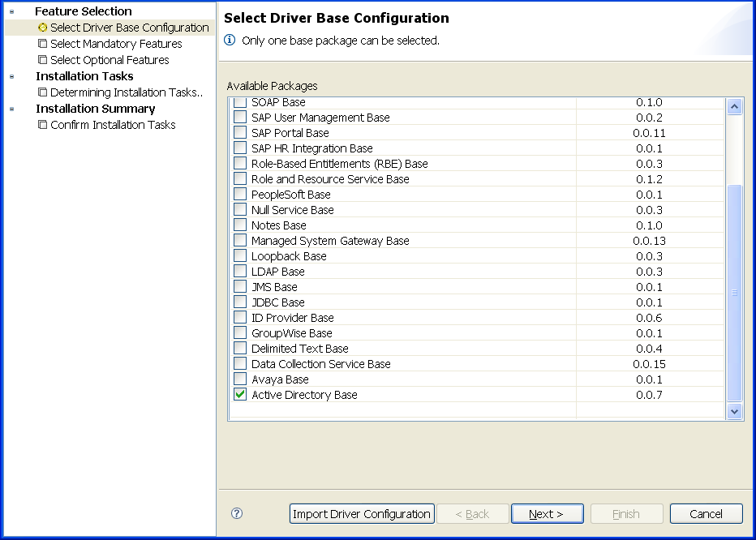Go to Select Mandatory Features step

point(116,44)
